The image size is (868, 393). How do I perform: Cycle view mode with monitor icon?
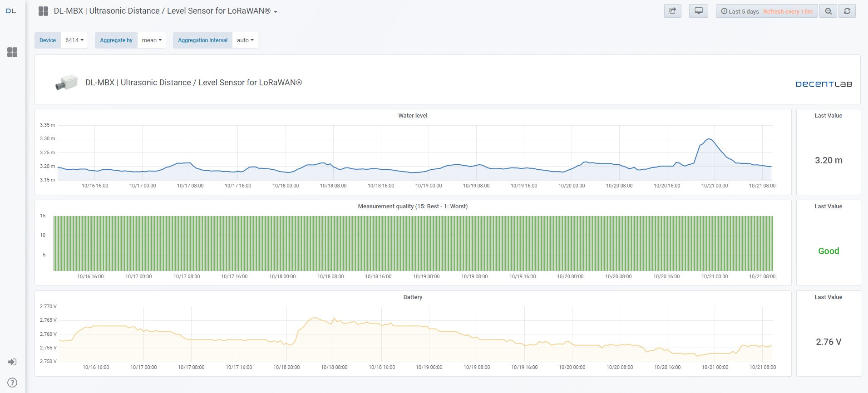pos(698,11)
